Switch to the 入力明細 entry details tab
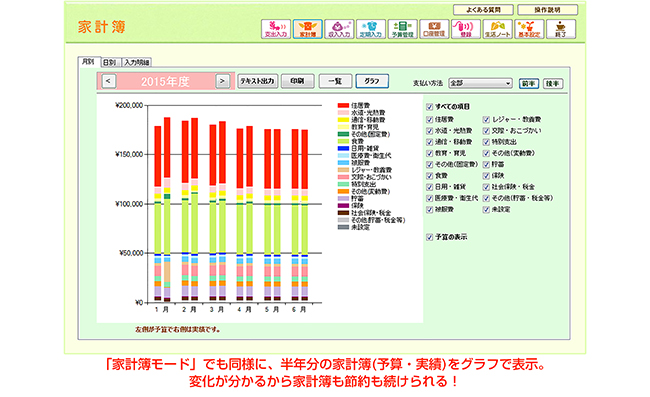650x397 pixels. (136, 63)
